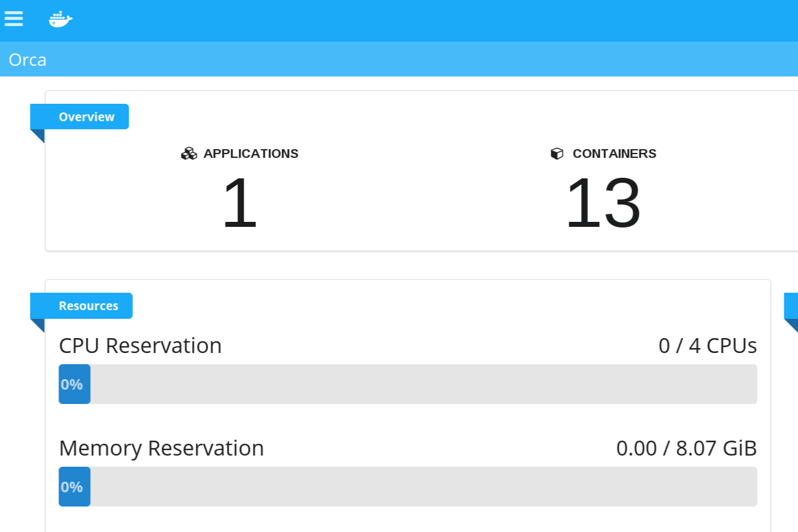This screenshot has width=798, height=532.
Task: Click the CONTAINERS heading text
Action: [614, 154]
